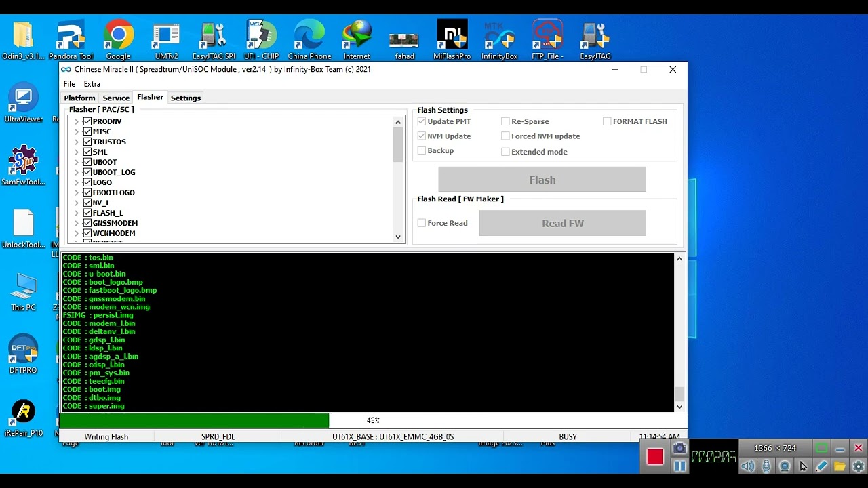Select the FTP_File desktop icon
The width and height of the screenshot is (868, 488).
click(x=547, y=40)
